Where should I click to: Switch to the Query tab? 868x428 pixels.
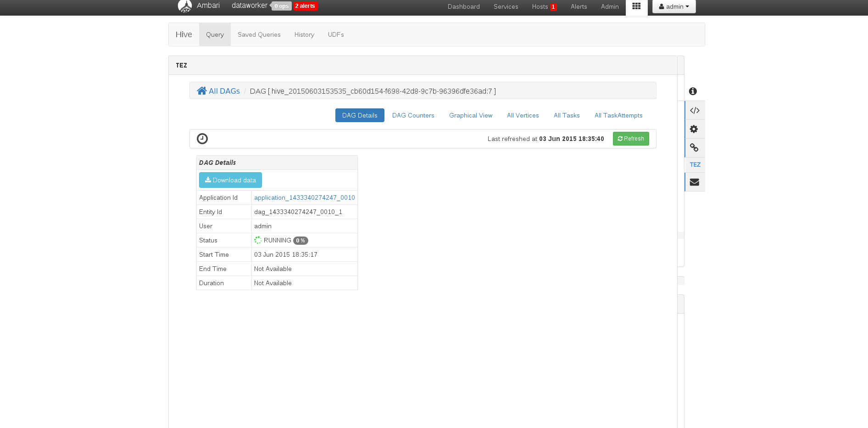tap(215, 34)
